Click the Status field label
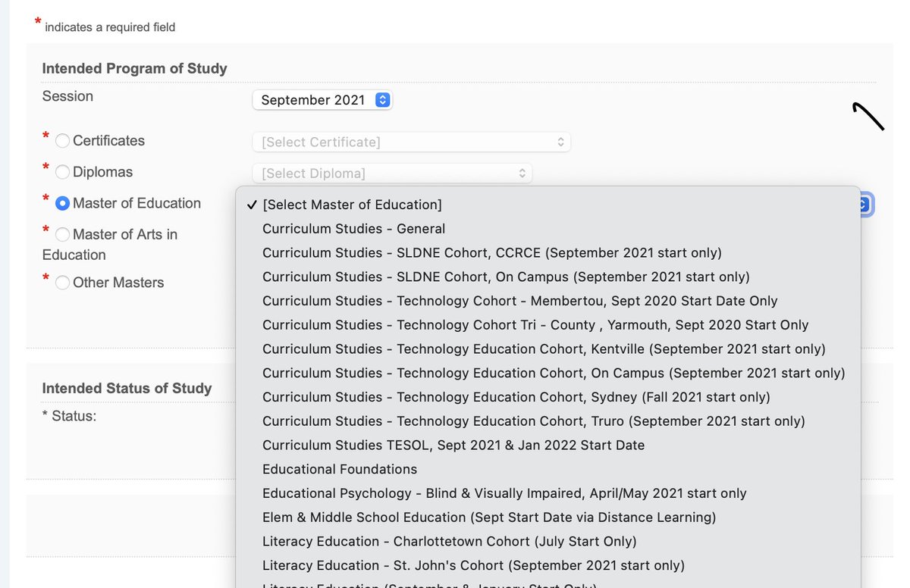 click(x=69, y=416)
